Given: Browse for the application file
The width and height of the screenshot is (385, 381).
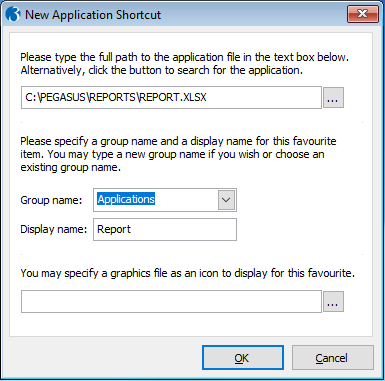Looking at the screenshot, I should click(333, 97).
